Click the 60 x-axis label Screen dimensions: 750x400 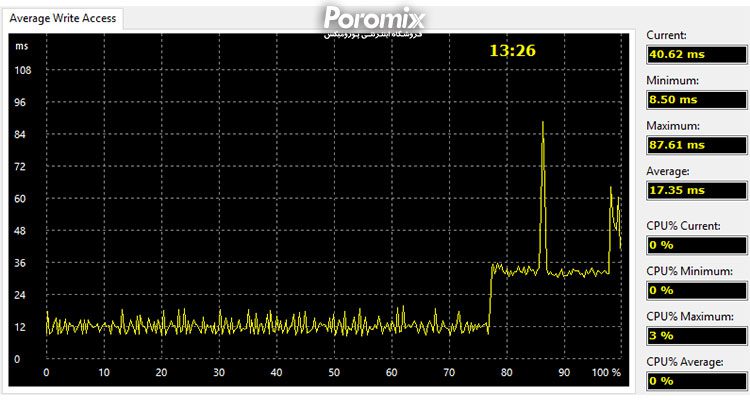pyautogui.click(x=391, y=372)
